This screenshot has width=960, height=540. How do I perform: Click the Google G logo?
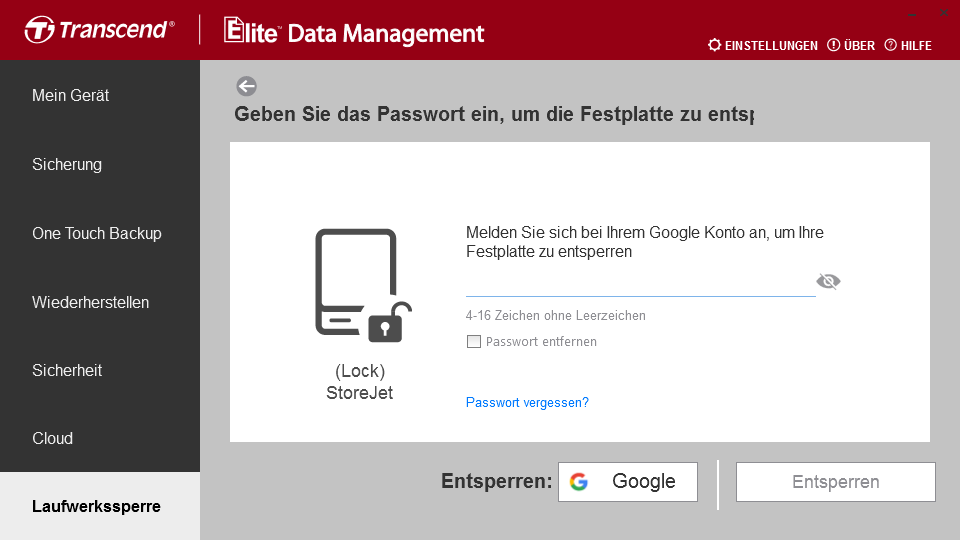(579, 482)
